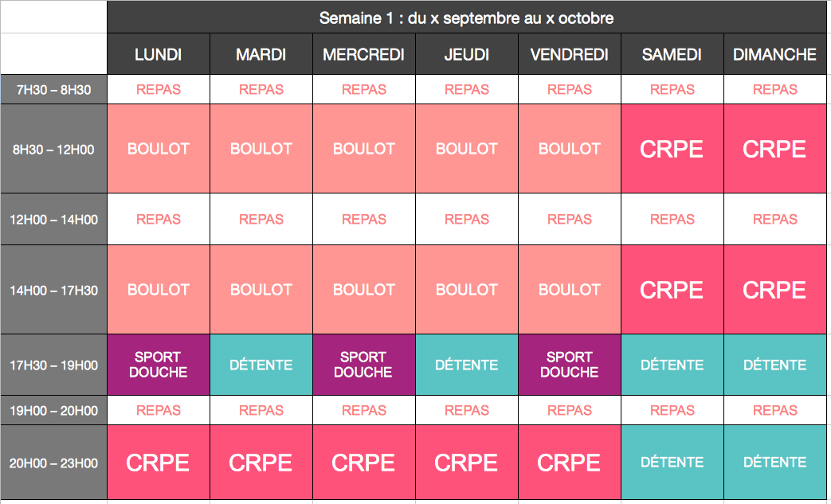Image resolution: width=831 pixels, height=504 pixels.
Task: Click the 8H30 – 12H00 time slot label
Action: tap(53, 149)
